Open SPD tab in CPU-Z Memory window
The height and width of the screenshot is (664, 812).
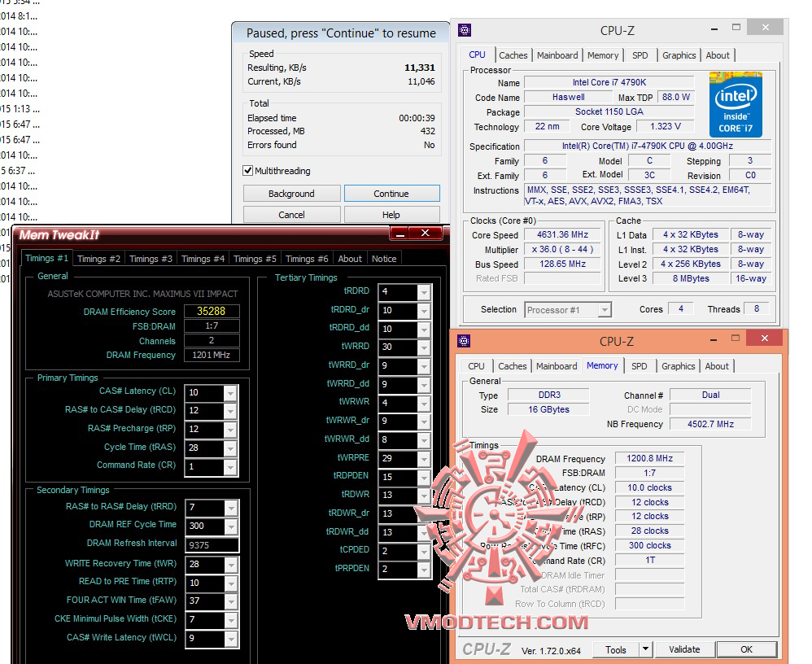[639, 366]
